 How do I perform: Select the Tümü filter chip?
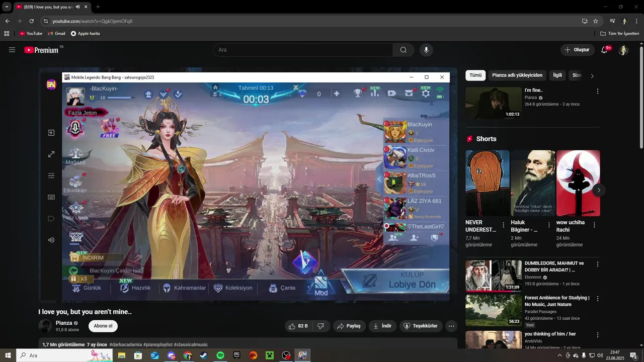[475, 75]
